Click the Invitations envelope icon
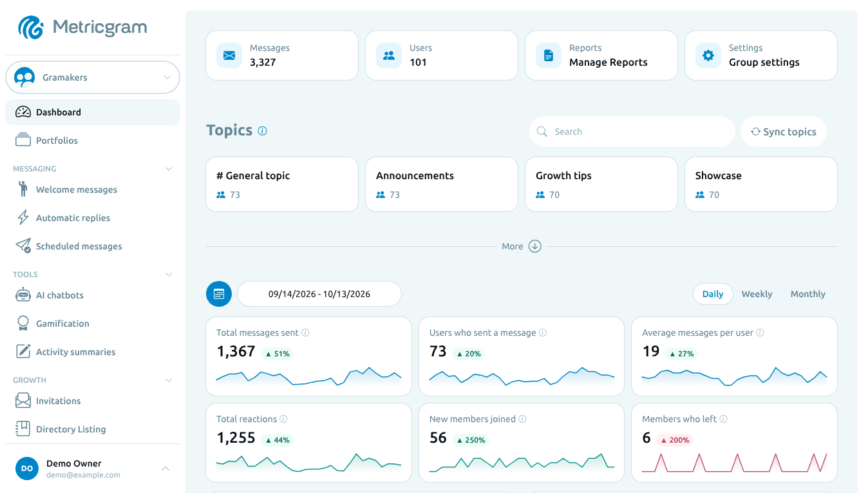 click(x=23, y=401)
